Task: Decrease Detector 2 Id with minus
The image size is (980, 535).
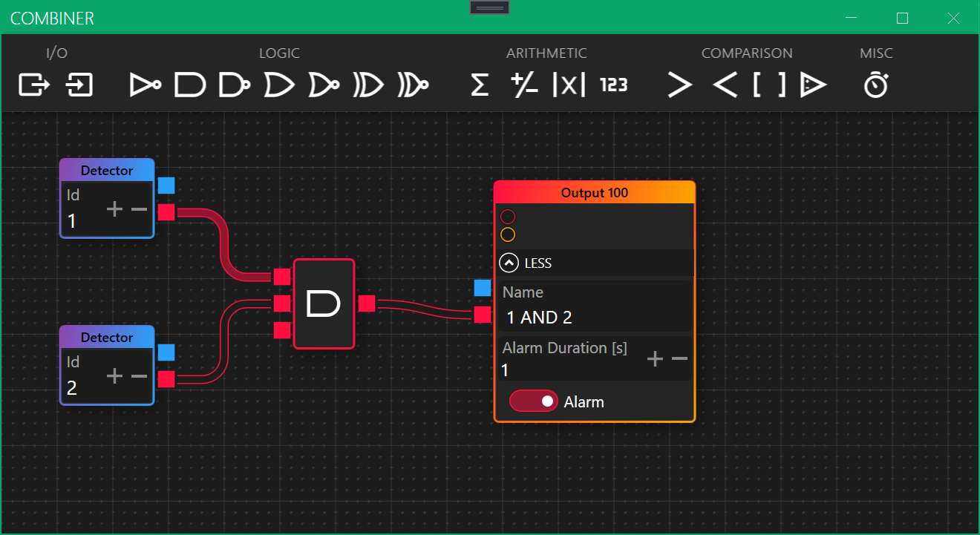Action: pyautogui.click(x=140, y=376)
